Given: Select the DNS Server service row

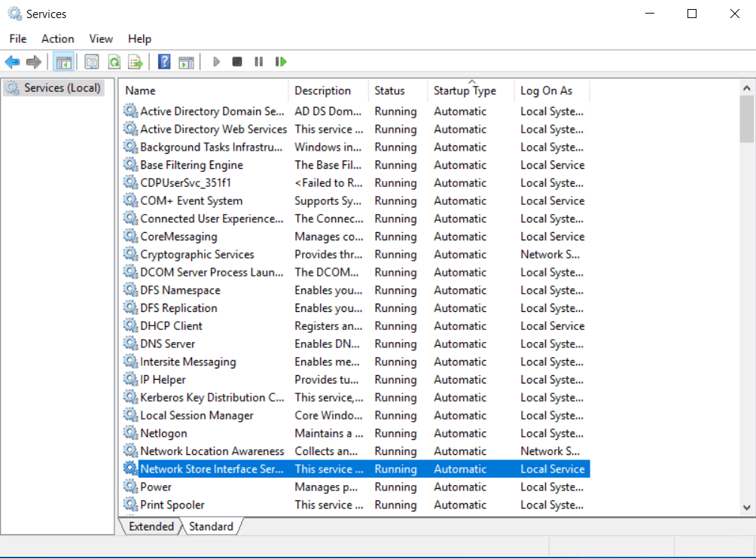Looking at the screenshot, I should point(167,344).
